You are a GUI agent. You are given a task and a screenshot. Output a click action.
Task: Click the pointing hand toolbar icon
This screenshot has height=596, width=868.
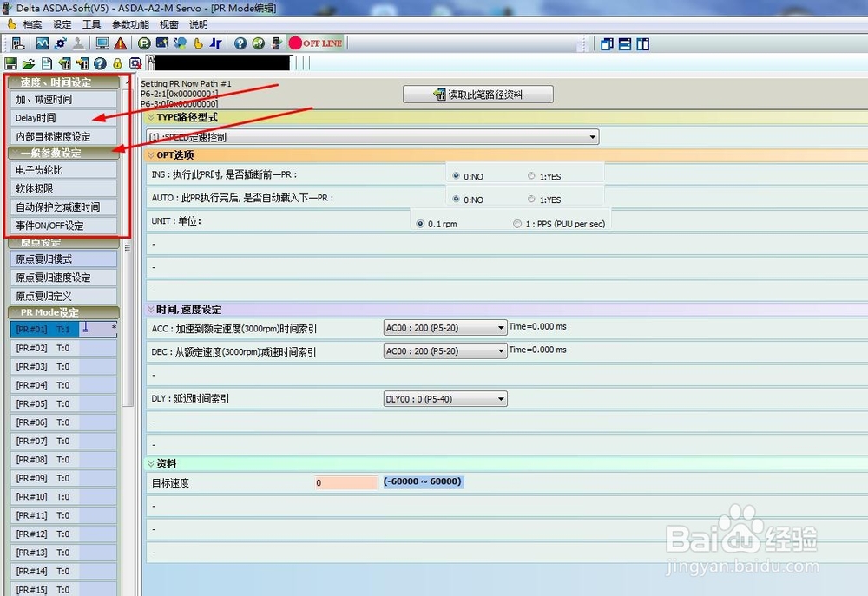click(198, 43)
